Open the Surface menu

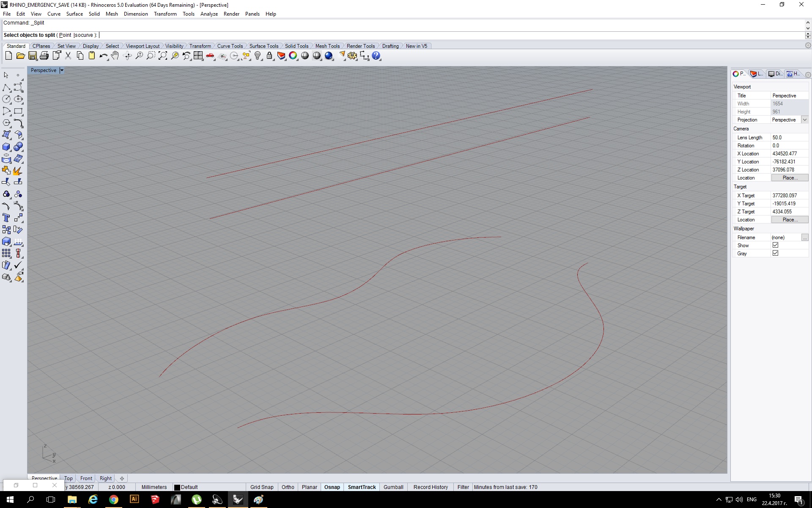click(x=74, y=14)
